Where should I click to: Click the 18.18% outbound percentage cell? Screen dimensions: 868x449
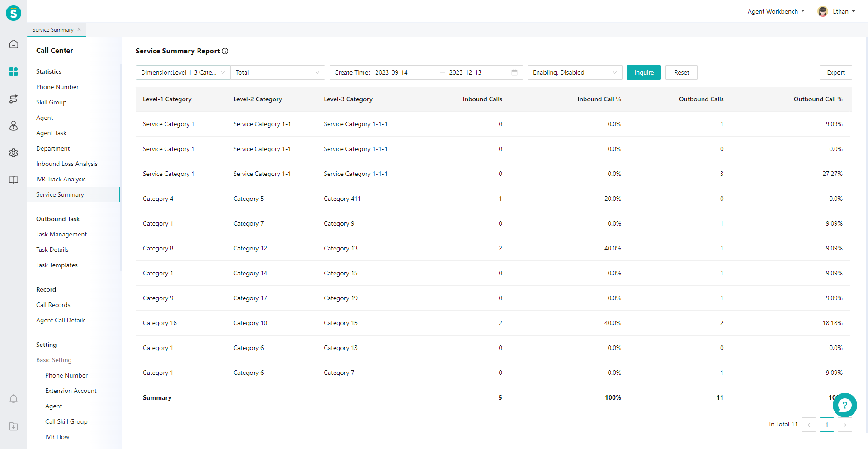click(x=832, y=323)
